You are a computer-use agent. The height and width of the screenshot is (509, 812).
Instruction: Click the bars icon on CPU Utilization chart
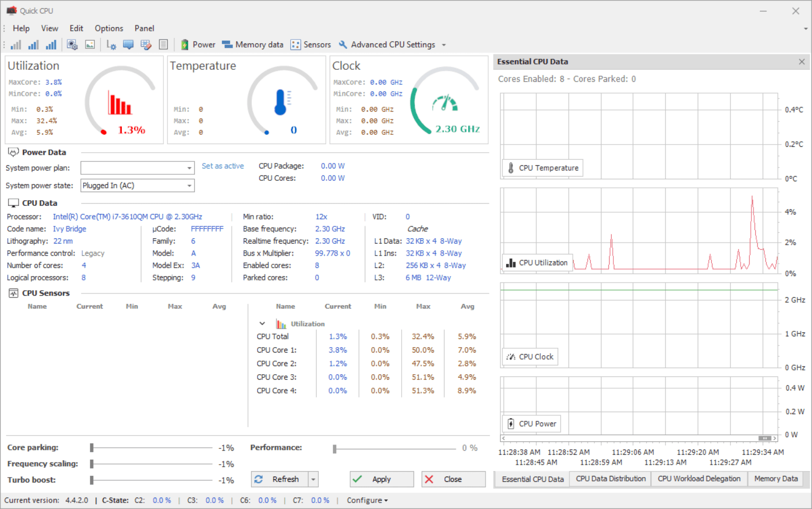coord(510,263)
